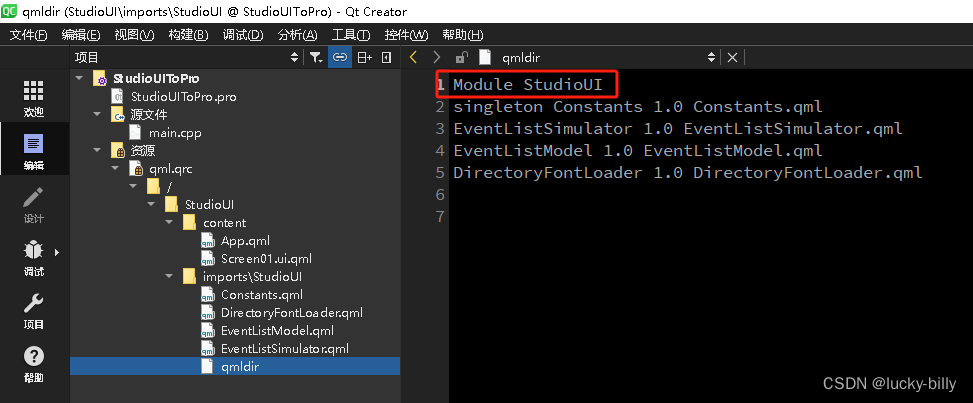Open the 视图(V) menu
Image resolution: width=973 pixels, height=403 pixels.
click(134, 35)
